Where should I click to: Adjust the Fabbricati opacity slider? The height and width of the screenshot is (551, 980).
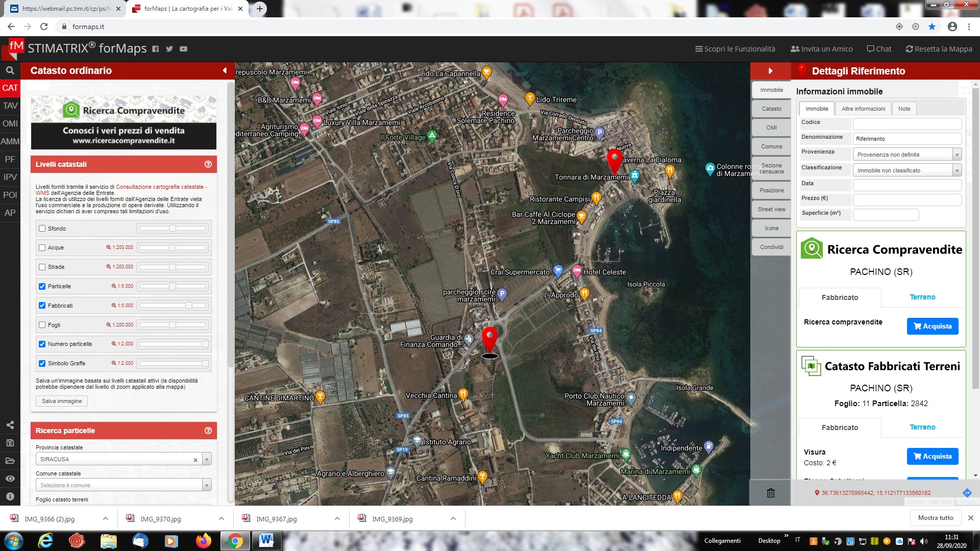[189, 306]
